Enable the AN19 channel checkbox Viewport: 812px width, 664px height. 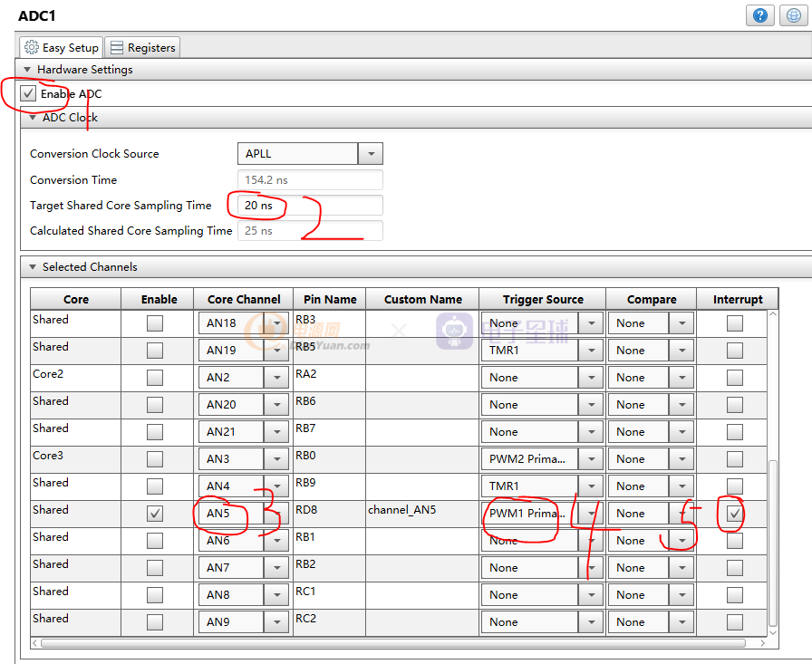(x=155, y=351)
